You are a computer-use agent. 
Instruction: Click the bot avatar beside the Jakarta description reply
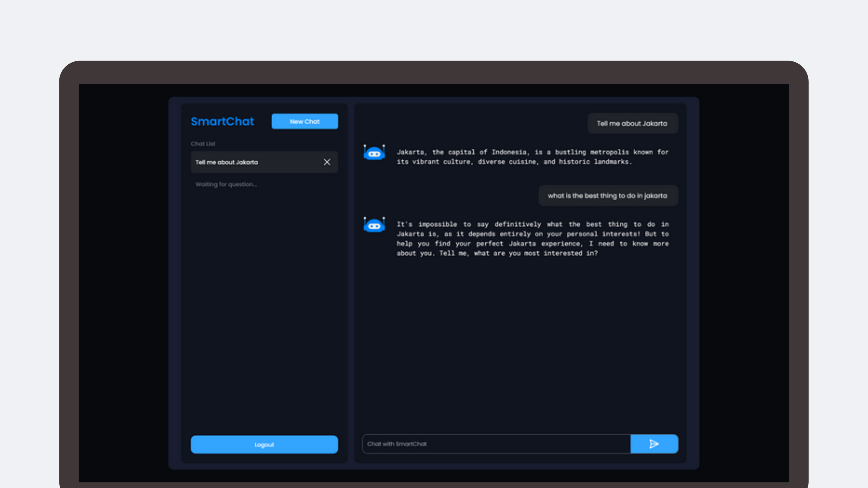pos(374,152)
